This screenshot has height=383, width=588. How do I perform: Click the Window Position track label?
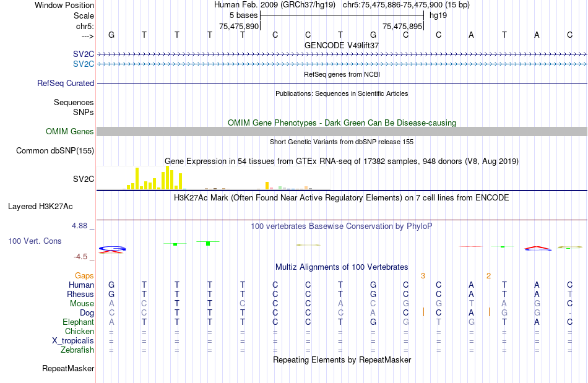[x=64, y=5]
